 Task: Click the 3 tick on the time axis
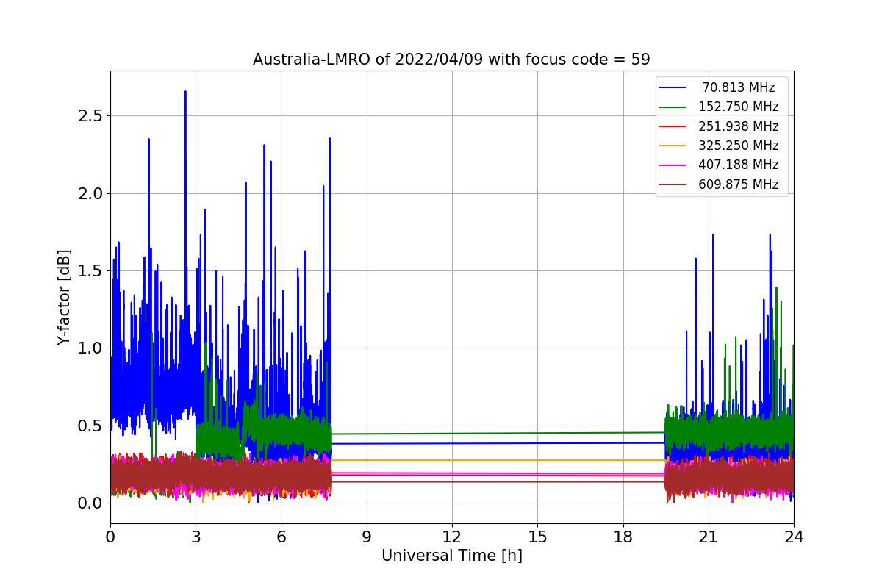[196, 537]
